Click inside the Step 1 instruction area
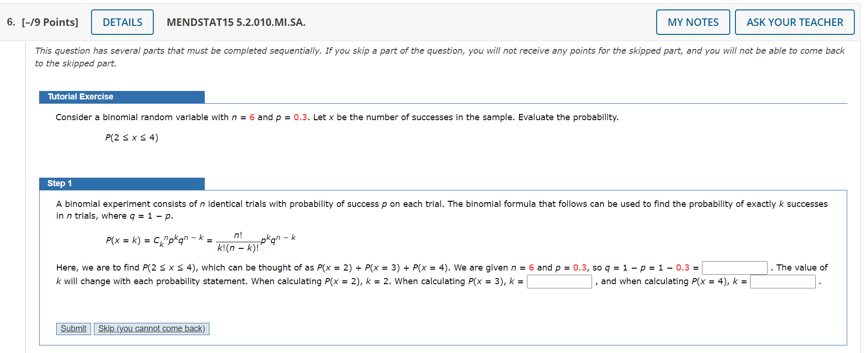Screen dimensions: 868x353 point(330,204)
